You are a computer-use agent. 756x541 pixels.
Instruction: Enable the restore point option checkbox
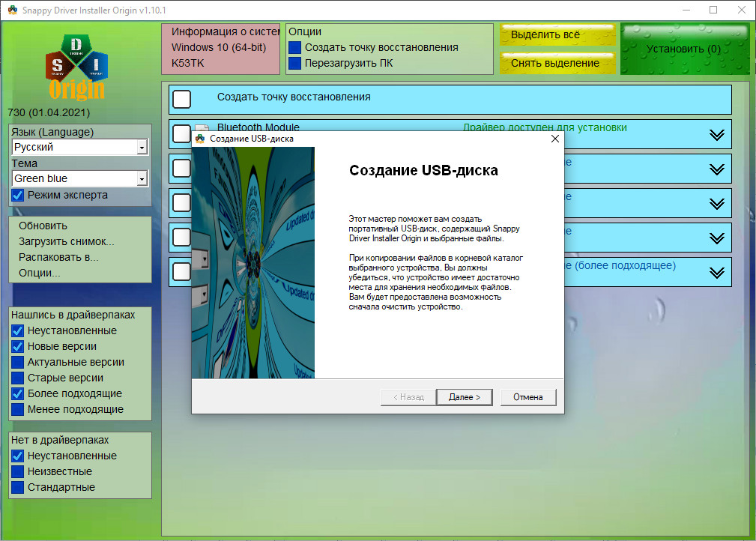point(294,47)
